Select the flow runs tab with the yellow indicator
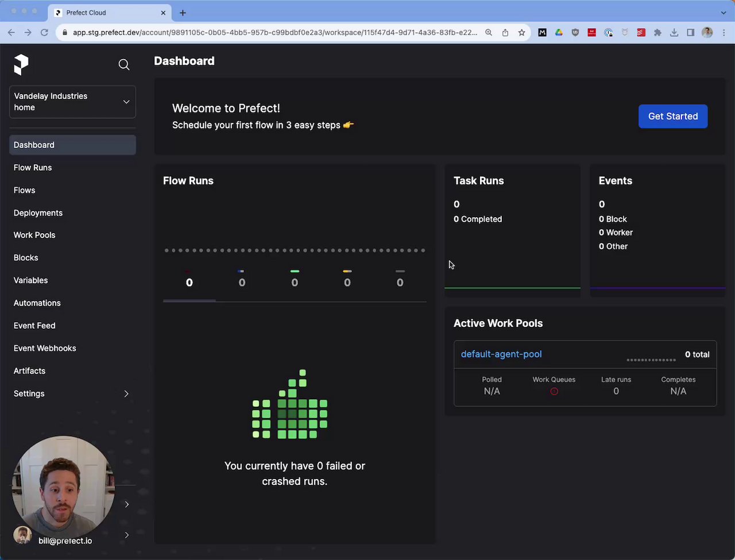735x560 pixels. coord(347,280)
